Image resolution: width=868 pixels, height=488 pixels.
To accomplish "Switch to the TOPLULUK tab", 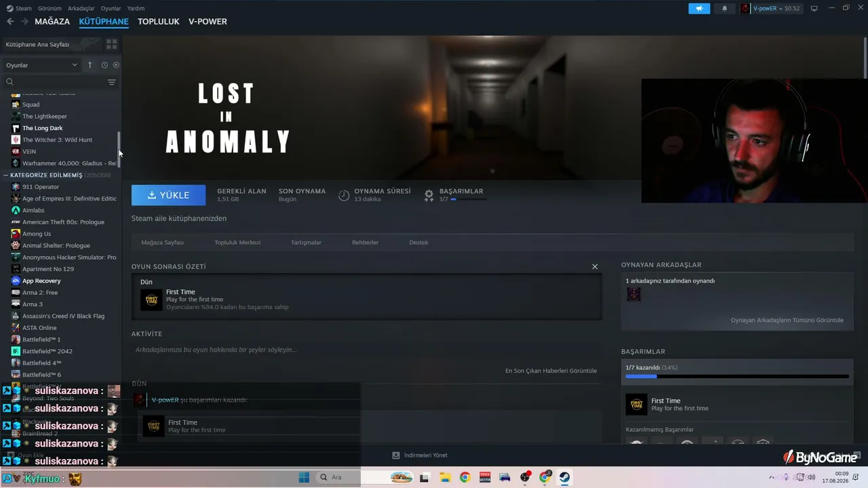I will (159, 22).
